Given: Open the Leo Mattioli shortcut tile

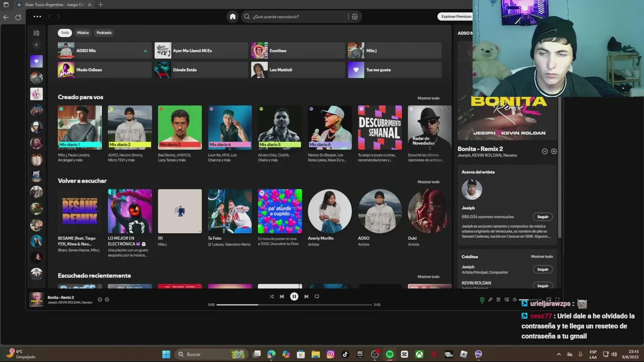Looking at the screenshot, I should (298, 70).
